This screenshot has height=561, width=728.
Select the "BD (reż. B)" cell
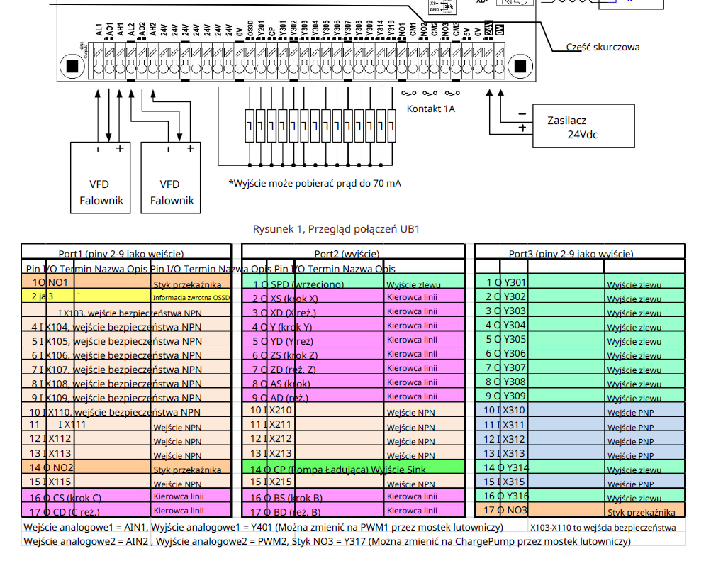(x=297, y=512)
